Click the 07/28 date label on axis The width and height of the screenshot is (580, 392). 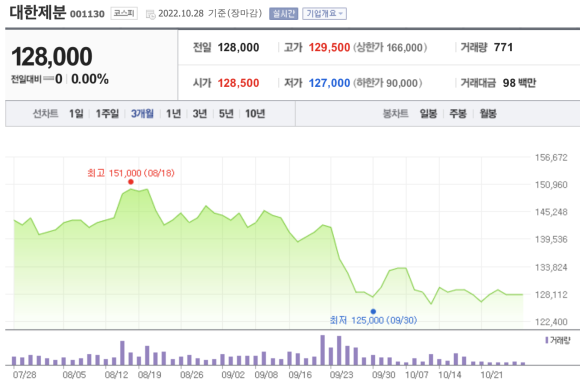[24, 375]
